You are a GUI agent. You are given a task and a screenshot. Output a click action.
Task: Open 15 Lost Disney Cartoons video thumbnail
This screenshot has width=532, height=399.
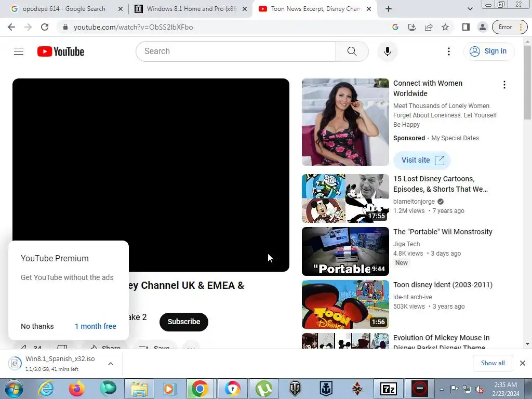pyautogui.click(x=345, y=198)
